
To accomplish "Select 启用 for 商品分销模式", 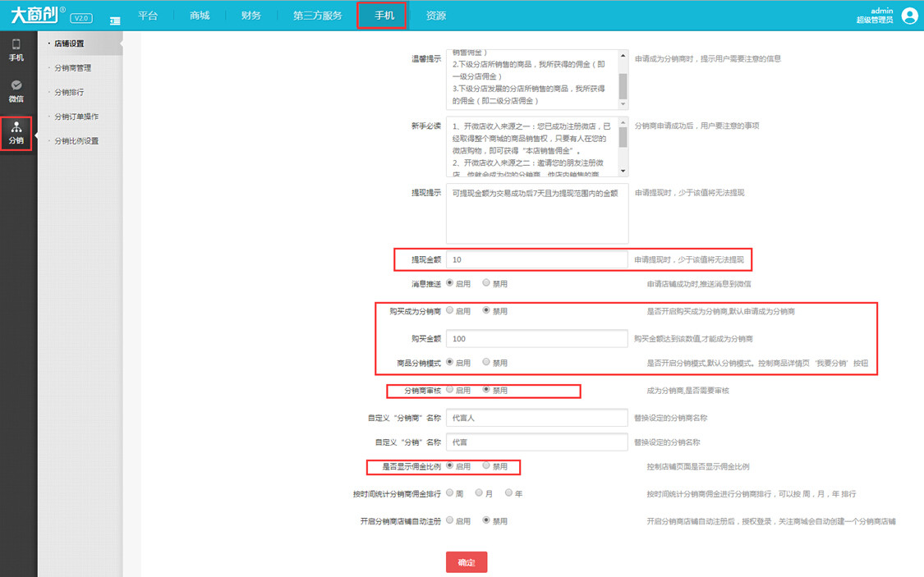I will point(449,362).
